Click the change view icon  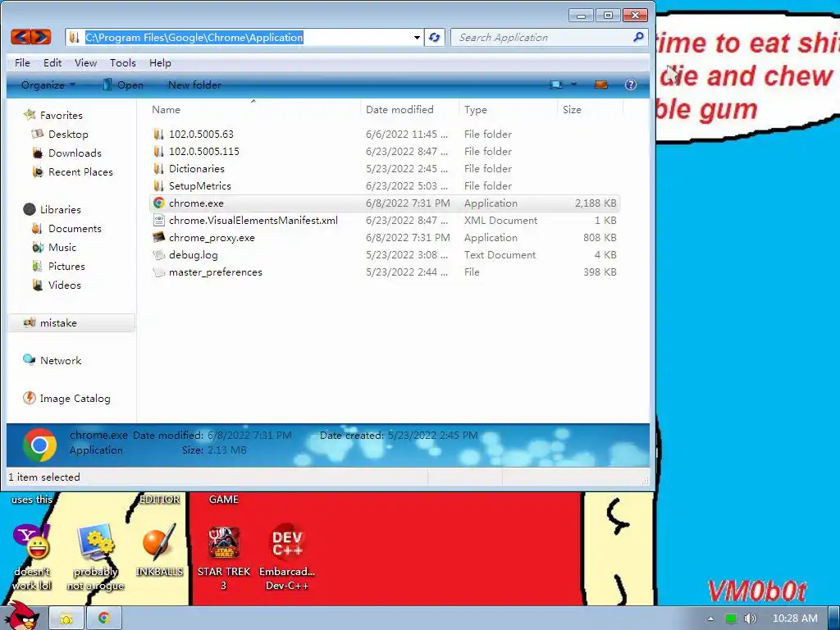557,84
